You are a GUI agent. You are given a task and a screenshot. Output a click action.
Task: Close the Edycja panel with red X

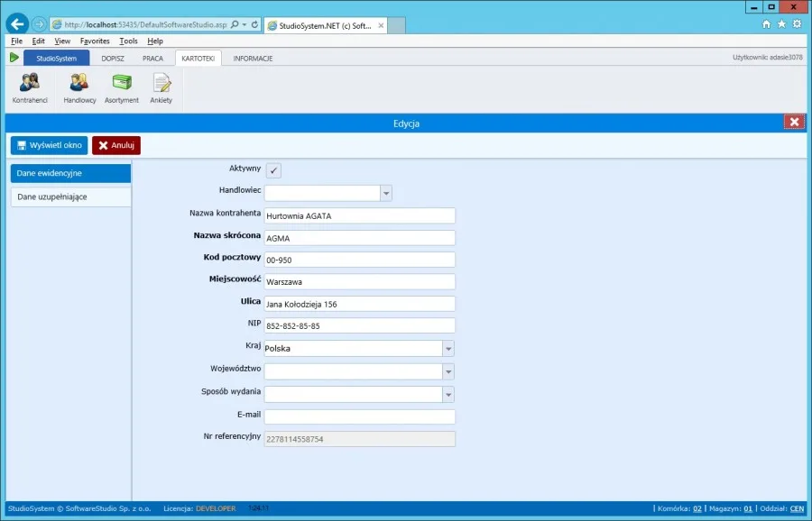[794, 122]
